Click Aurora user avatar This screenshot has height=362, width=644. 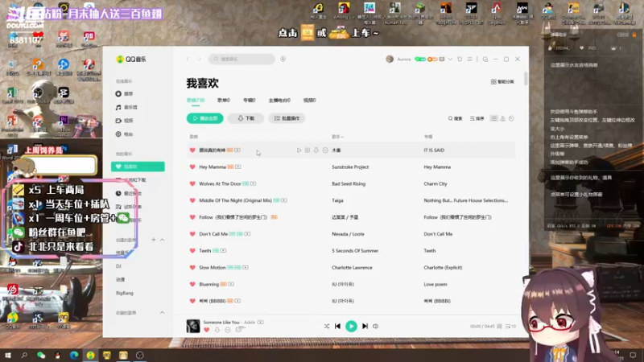[390, 59]
